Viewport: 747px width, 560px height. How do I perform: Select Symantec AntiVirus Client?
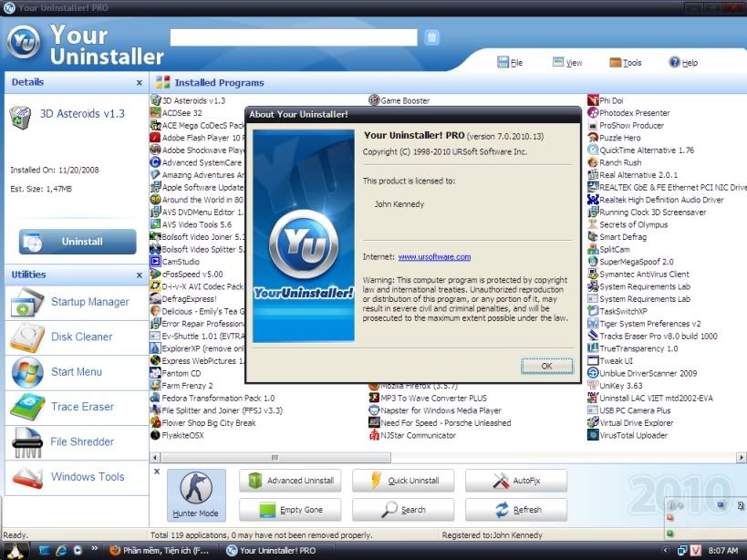pos(638,274)
